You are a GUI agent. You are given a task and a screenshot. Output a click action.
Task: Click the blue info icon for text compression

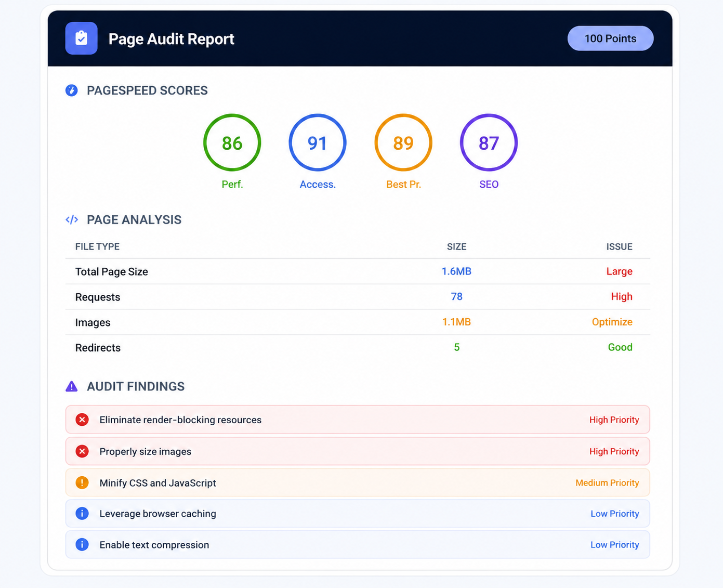pyautogui.click(x=82, y=544)
